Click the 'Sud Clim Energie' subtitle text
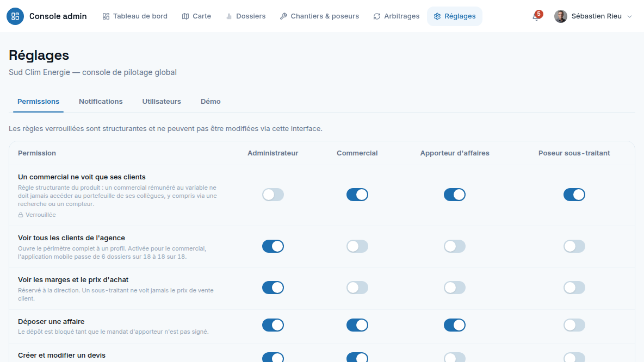 click(93, 72)
